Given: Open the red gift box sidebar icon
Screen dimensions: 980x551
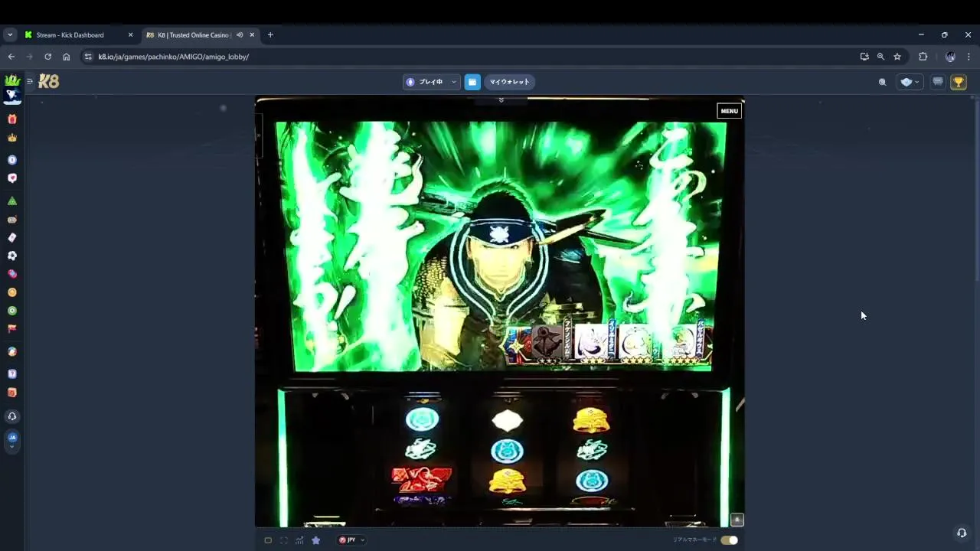Looking at the screenshot, I should point(11,119).
